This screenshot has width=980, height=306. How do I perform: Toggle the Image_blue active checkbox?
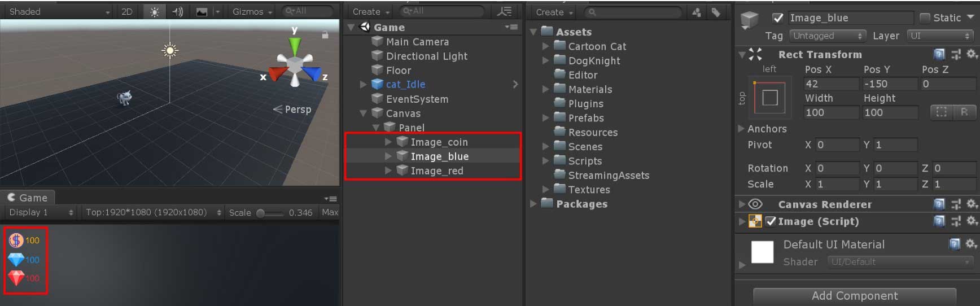click(777, 18)
